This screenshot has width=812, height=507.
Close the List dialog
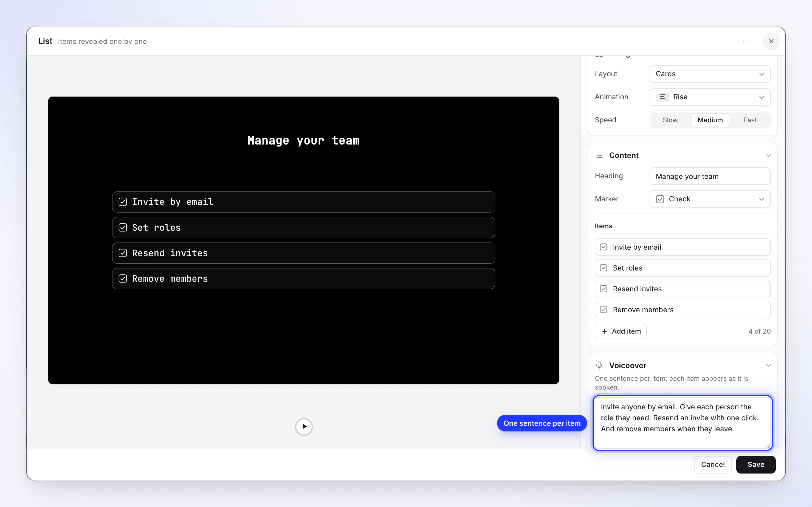(771, 41)
